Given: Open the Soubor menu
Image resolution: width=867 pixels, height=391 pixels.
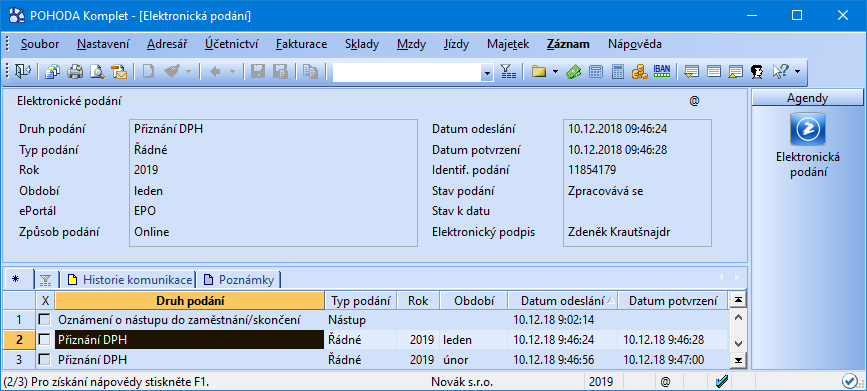Looking at the screenshot, I should (x=40, y=44).
